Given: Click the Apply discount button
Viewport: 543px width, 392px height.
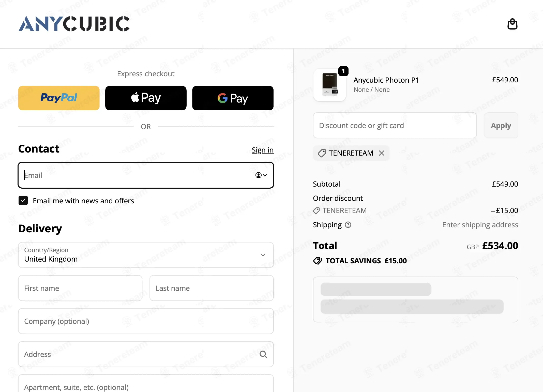Looking at the screenshot, I should coord(501,126).
